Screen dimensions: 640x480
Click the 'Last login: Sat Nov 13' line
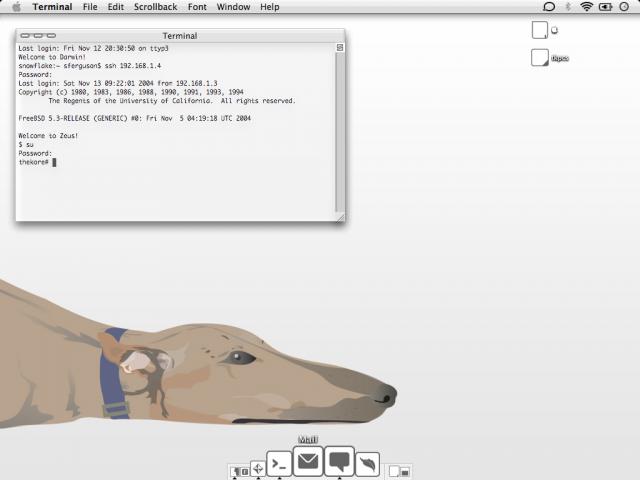(118, 83)
